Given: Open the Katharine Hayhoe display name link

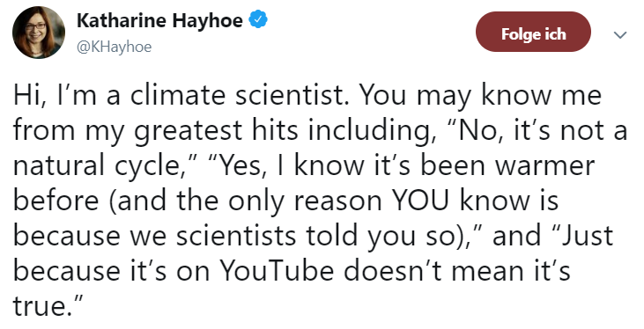Looking at the screenshot, I should pyautogui.click(x=159, y=20).
